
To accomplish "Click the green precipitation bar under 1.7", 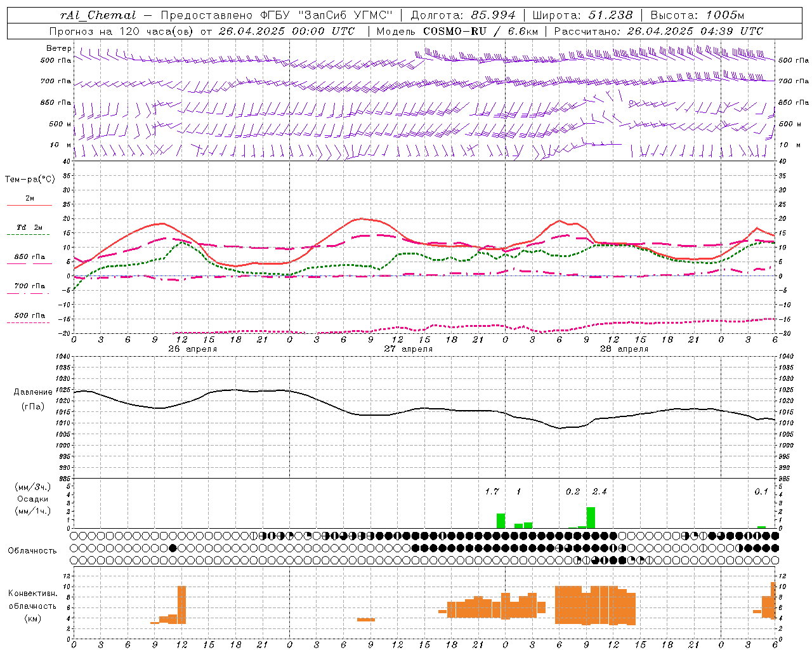I will (x=501, y=521).
